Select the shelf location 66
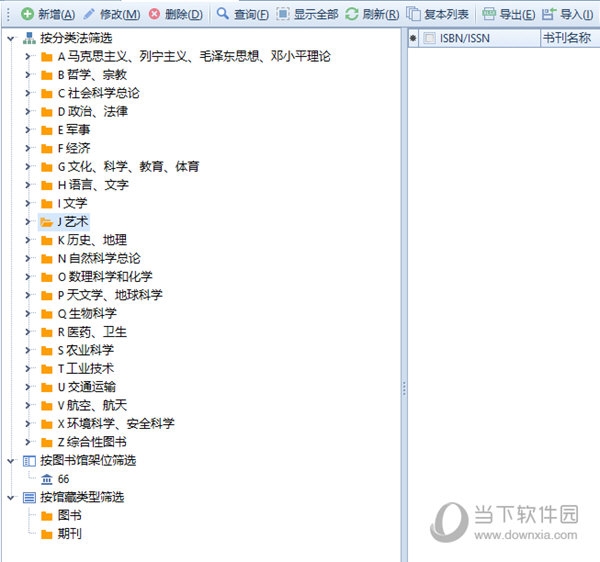The width and height of the screenshot is (600, 562). (63, 479)
